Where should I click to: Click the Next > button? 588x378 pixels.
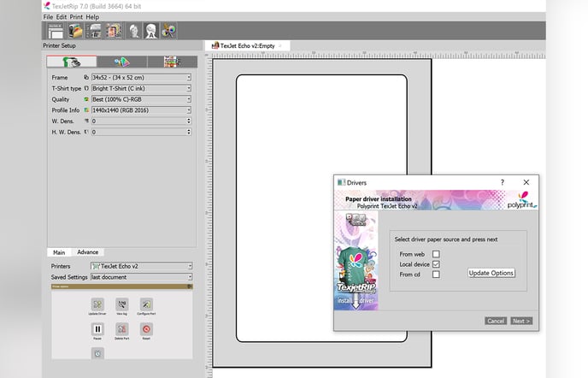pyautogui.click(x=521, y=321)
